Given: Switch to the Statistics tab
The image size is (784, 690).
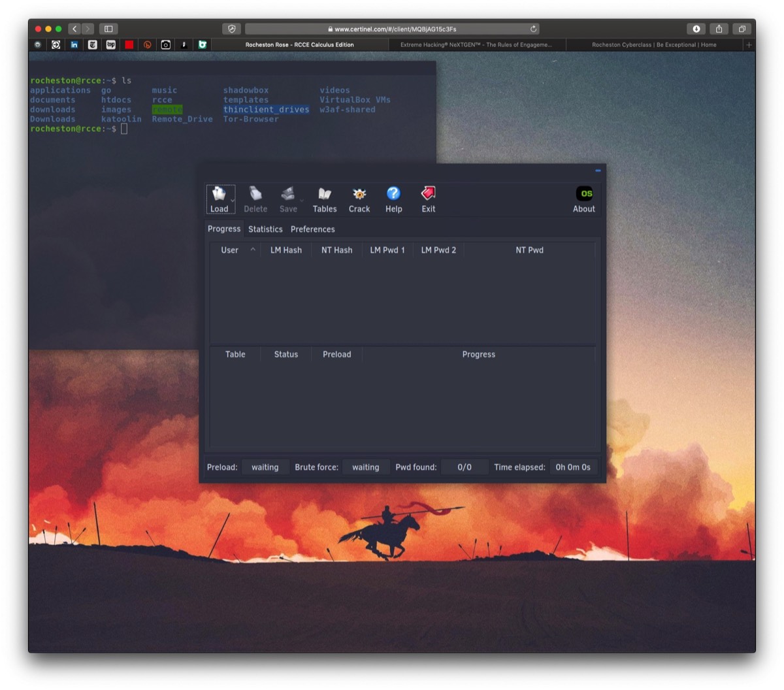Looking at the screenshot, I should 265,229.
